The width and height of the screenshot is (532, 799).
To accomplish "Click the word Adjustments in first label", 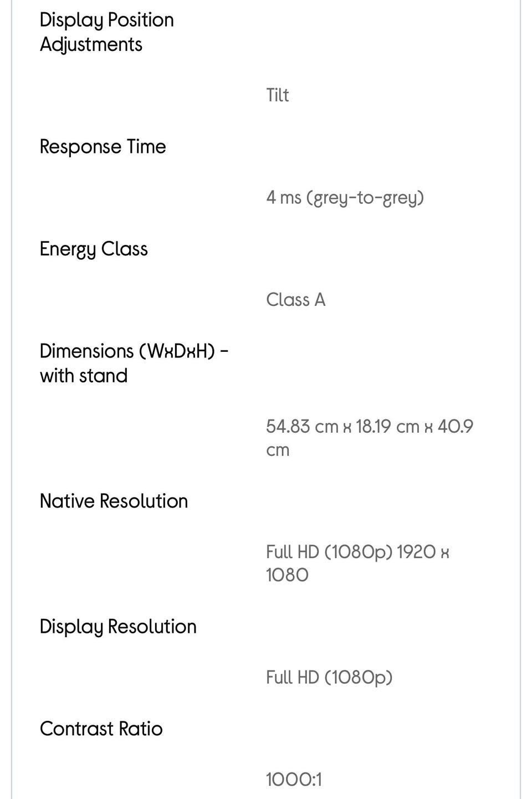I will point(91,44).
